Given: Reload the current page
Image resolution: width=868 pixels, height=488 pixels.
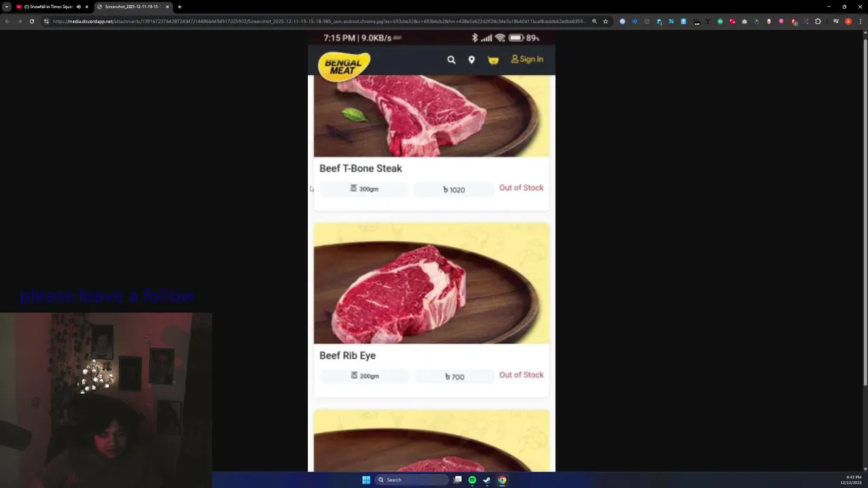Looking at the screenshot, I should click(31, 21).
